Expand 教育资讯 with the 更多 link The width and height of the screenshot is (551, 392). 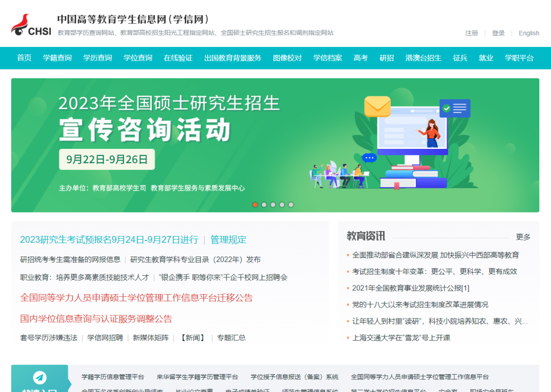tap(523, 237)
